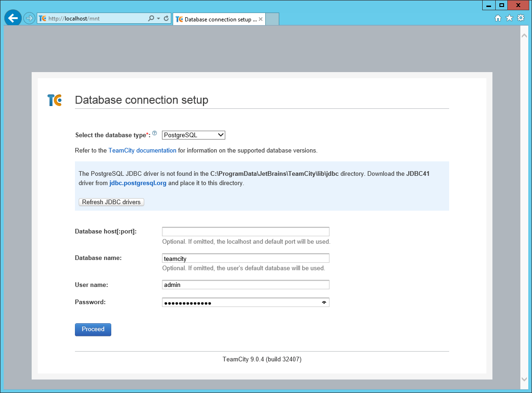This screenshot has width=532, height=393.
Task: Expand the address bar dropdown arrow
Action: coord(159,19)
